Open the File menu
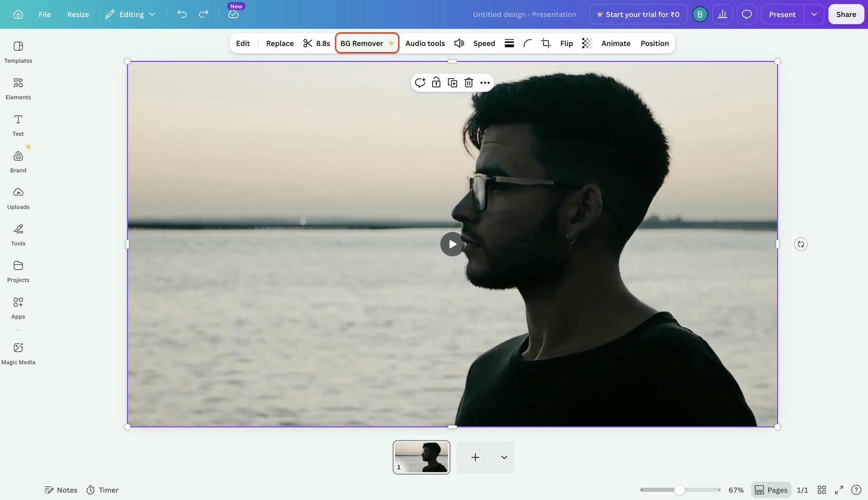868x500 pixels. 45,14
